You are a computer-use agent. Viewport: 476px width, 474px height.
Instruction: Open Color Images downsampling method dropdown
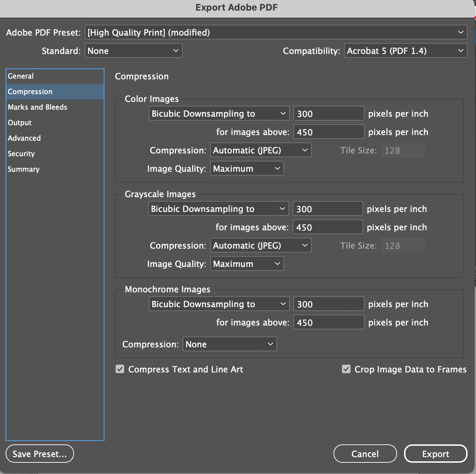(x=219, y=114)
